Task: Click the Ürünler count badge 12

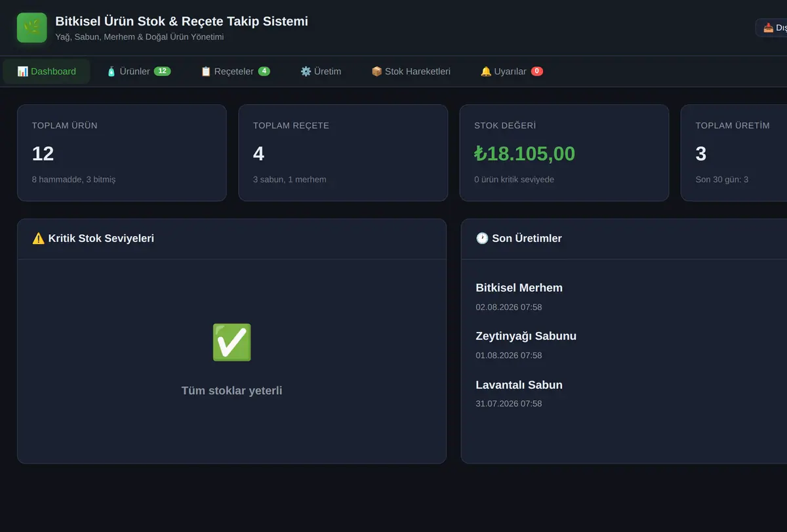Action: coord(162,72)
